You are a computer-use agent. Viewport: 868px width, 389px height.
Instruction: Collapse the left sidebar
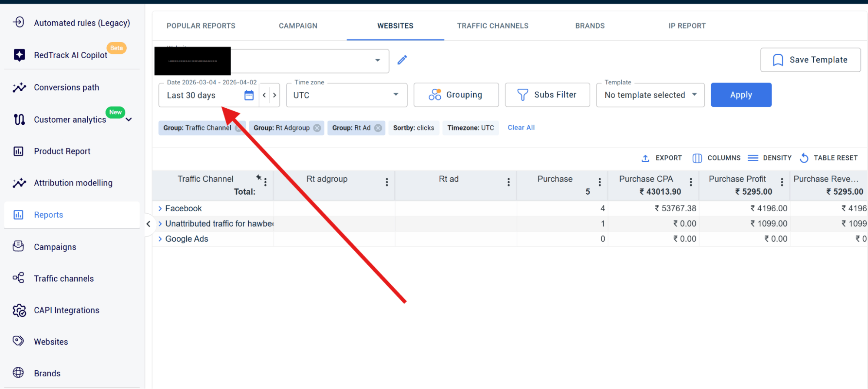149,224
